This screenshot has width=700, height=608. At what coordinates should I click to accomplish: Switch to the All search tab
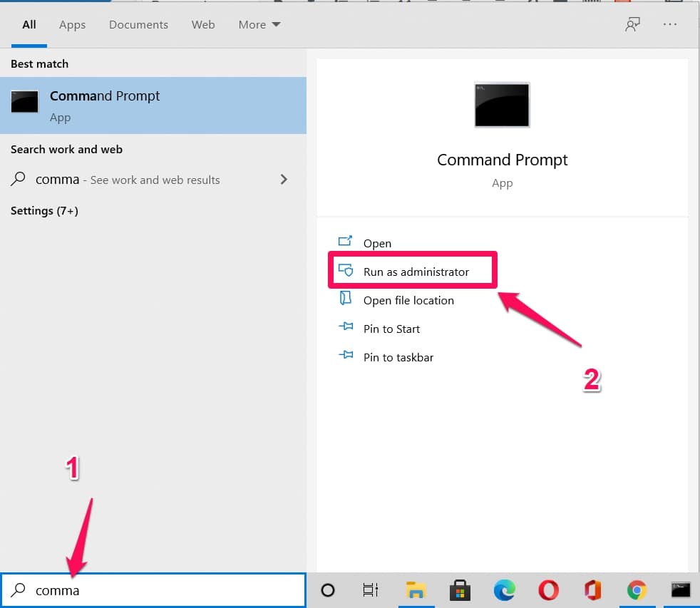[x=29, y=24]
